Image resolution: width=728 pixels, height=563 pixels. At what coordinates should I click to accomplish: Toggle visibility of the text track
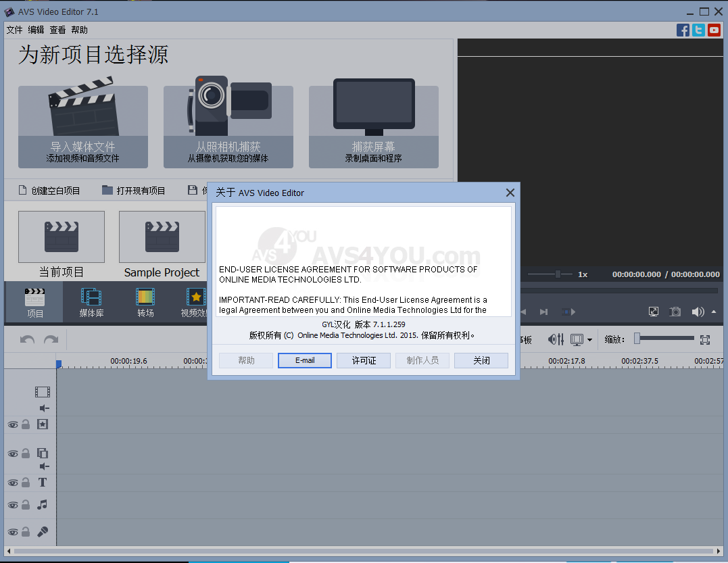[13, 483]
